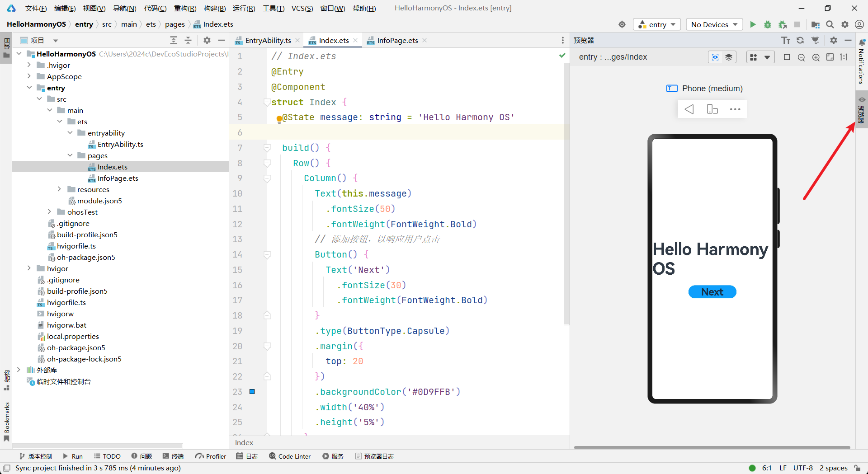The height and width of the screenshot is (474, 868).
Task: Open No Devices selector dropdown
Action: (x=714, y=24)
